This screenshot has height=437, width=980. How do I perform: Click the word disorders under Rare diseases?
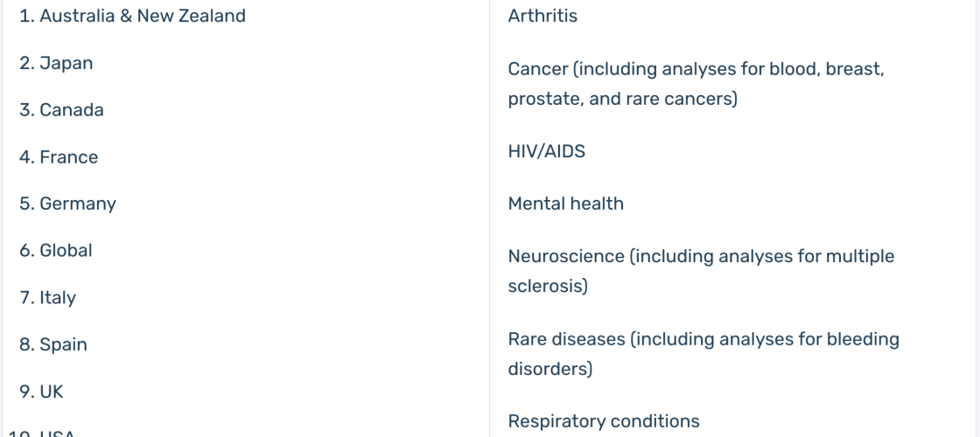550,369
